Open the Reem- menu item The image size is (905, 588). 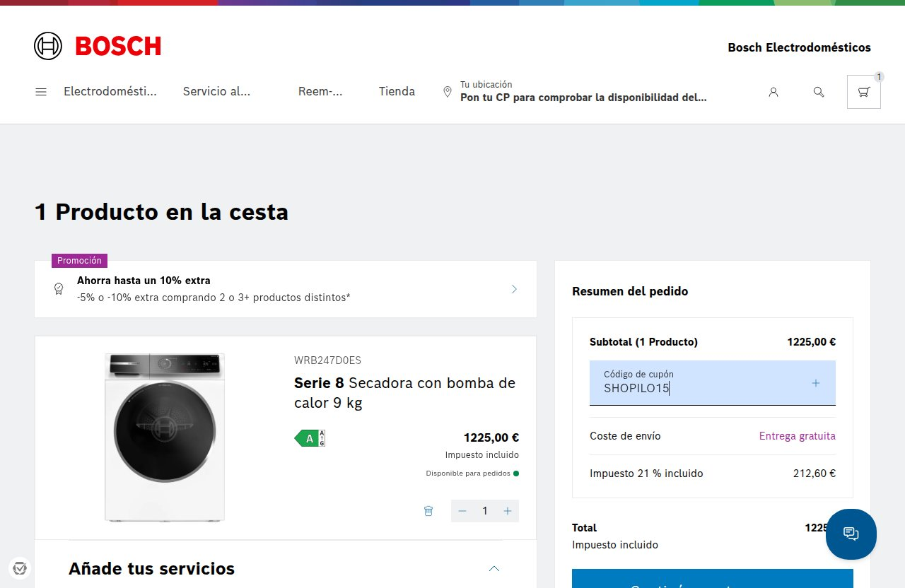(x=320, y=91)
